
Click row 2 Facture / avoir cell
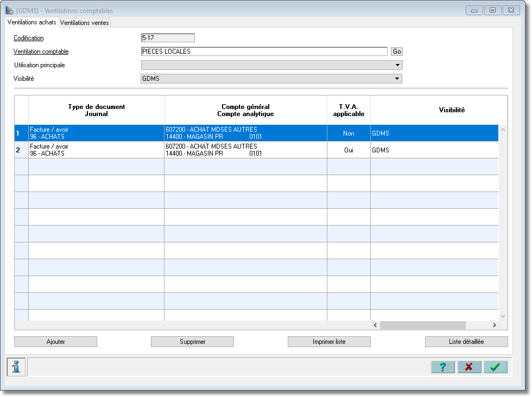coord(97,150)
